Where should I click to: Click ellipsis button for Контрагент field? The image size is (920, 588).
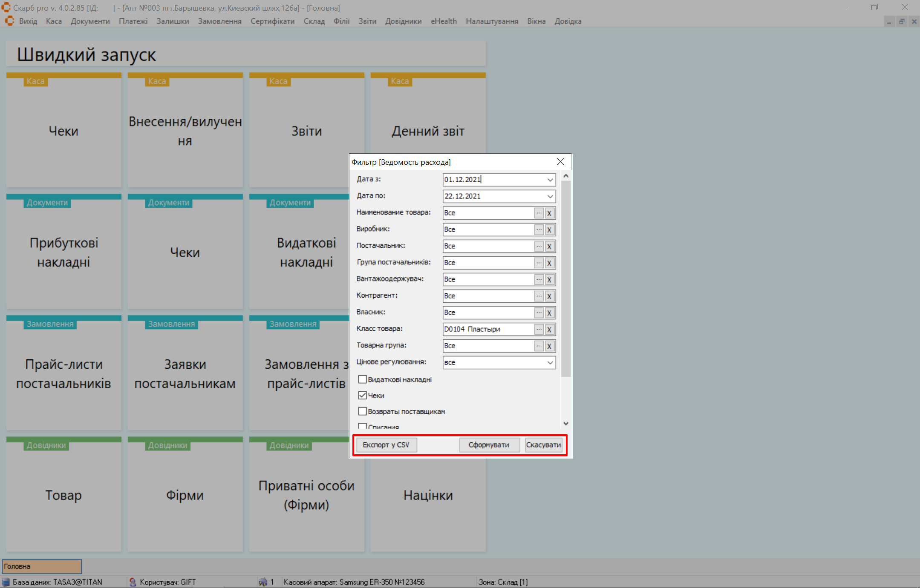tap(539, 296)
